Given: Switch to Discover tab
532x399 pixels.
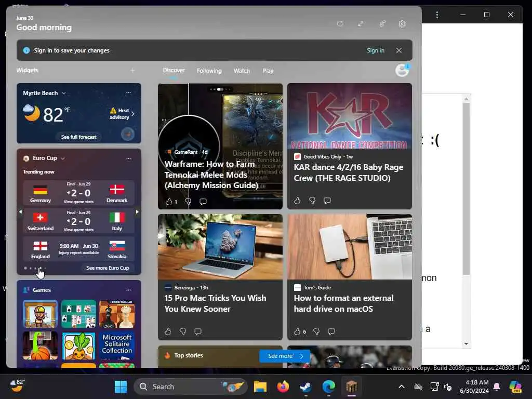Looking at the screenshot, I should point(174,70).
